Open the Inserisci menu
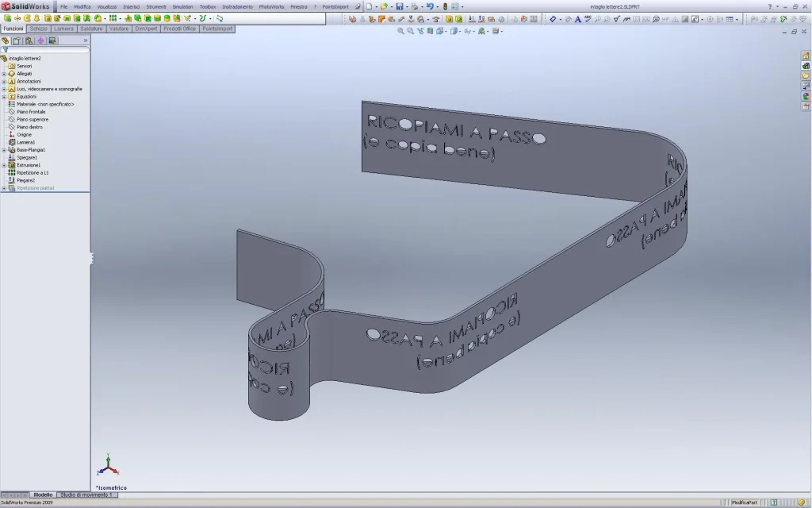This screenshot has height=508, width=812. (131, 6)
